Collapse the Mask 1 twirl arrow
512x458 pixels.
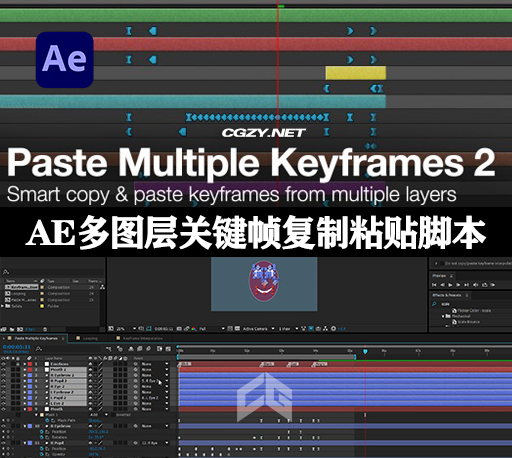coord(36,415)
